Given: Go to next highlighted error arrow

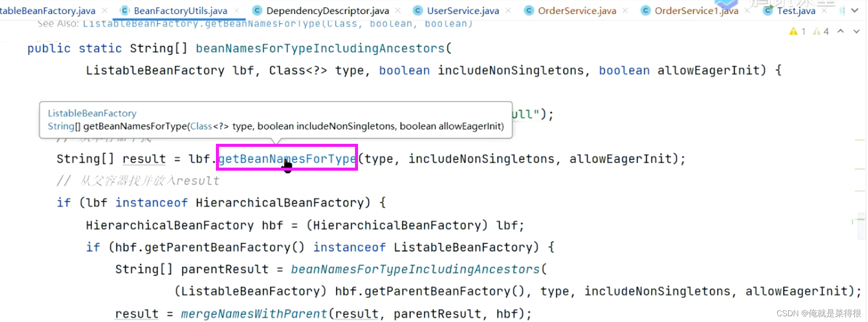Looking at the screenshot, I should tap(857, 31).
